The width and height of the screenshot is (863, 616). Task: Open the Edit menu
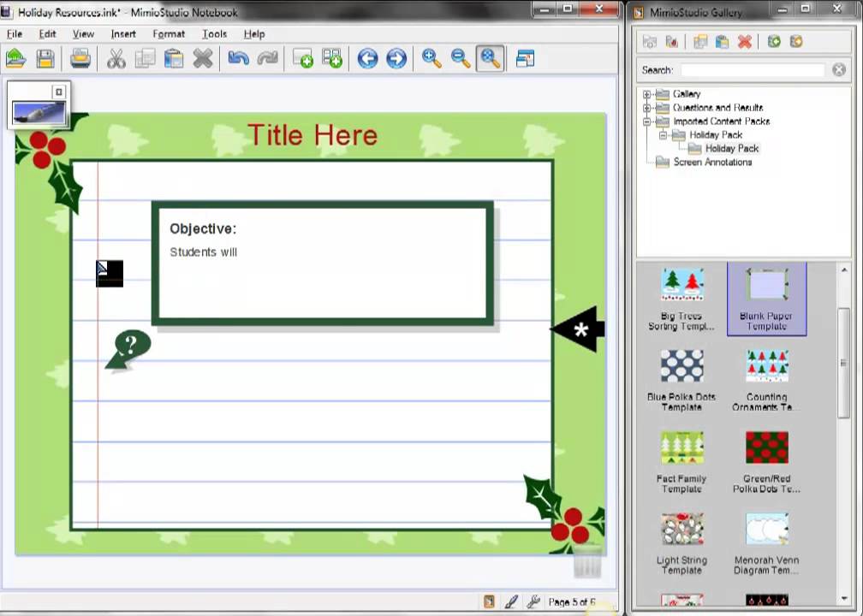point(47,34)
